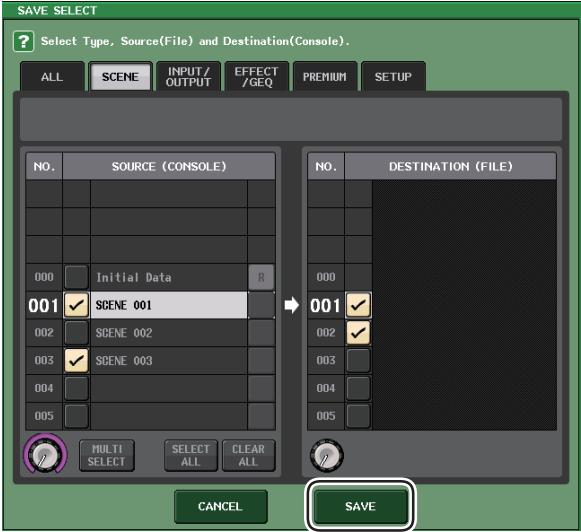Viewport: 581px width, 532px height.
Task: Switch to the EFFECT/GEQ tab
Action: (256, 77)
